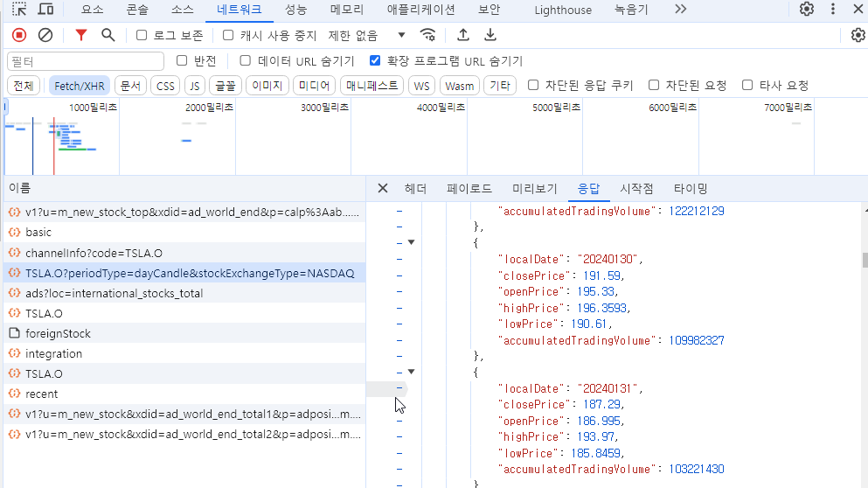Open Application (애플리케이션) panel tab

coord(420,10)
